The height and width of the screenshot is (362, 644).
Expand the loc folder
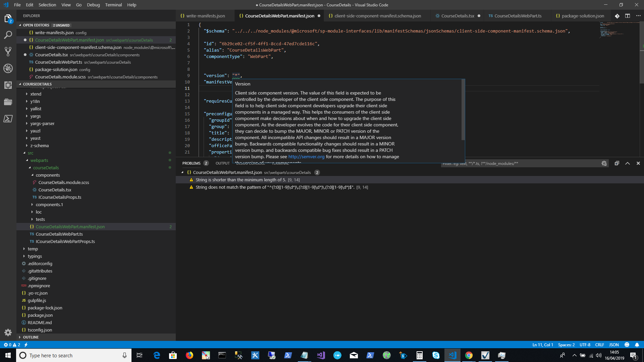tap(39, 212)
